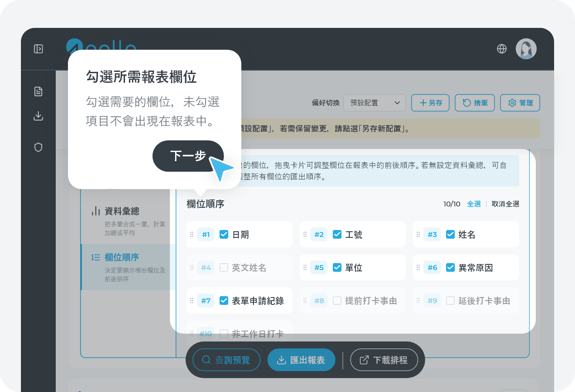Uncheck the 單位 field checkbox
The height and width of the screenshot is (392, 575).
pos(337,267)
